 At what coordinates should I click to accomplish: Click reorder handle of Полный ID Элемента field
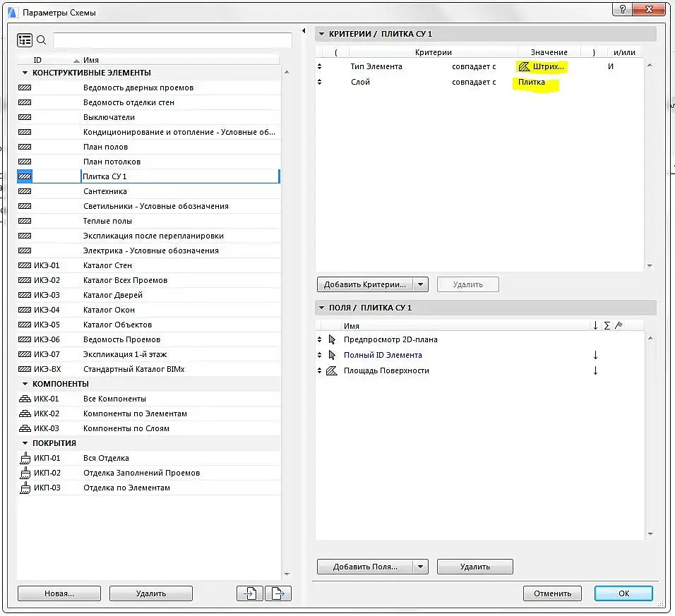coord(319,356)
